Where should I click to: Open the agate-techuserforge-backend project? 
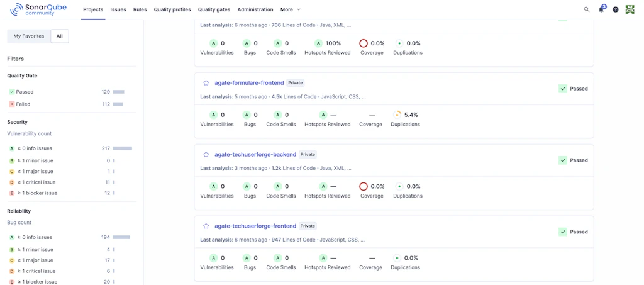[255, 154]
